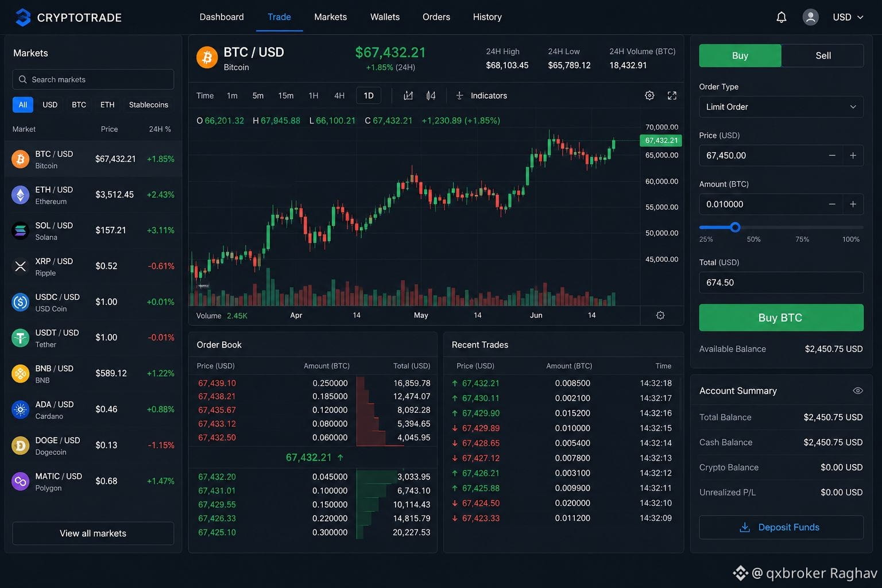Open the History tab
Screen dimensions: 882x588
pos(488,17)
